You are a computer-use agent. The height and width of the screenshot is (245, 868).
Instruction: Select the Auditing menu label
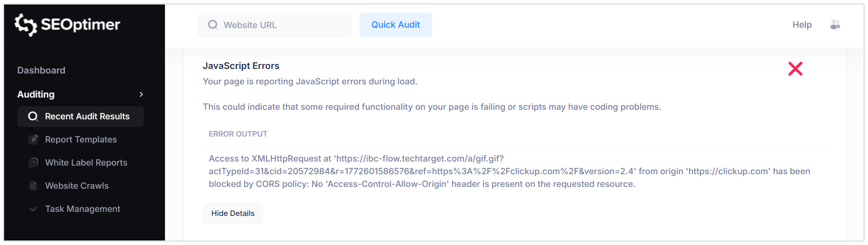coord(36,94)
